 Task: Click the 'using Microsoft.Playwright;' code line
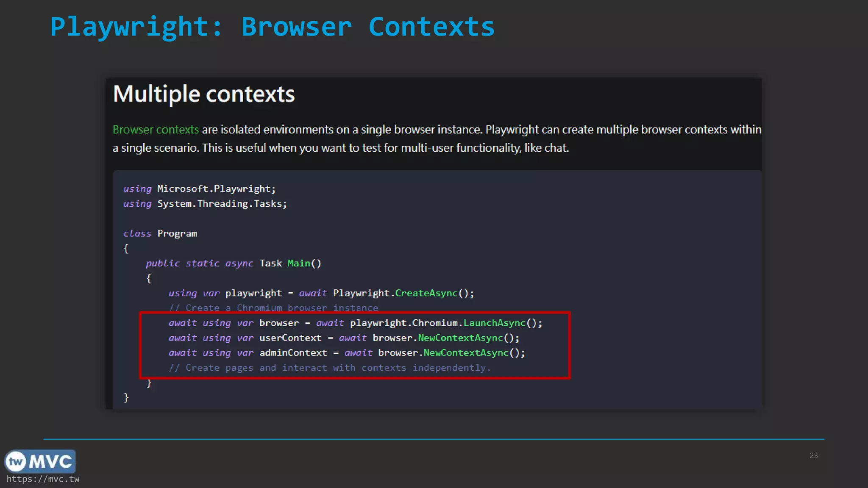pyautogui.click(x=200, y=189)
